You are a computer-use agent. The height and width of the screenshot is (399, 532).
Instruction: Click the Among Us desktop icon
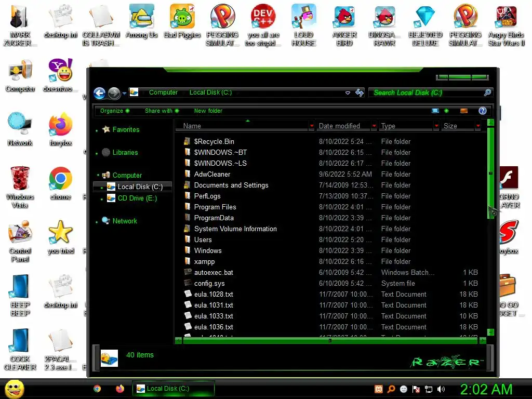(x=141, y=21)
